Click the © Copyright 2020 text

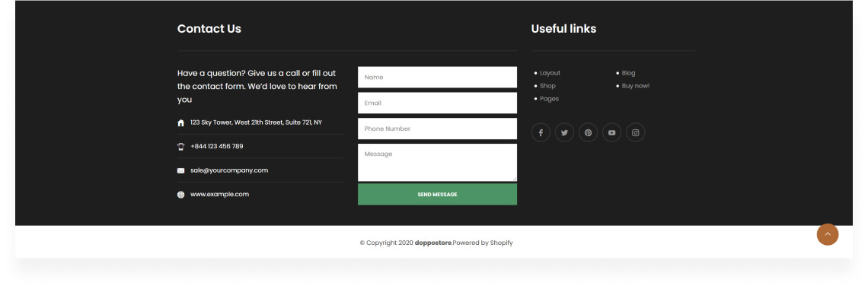[386, 243]
